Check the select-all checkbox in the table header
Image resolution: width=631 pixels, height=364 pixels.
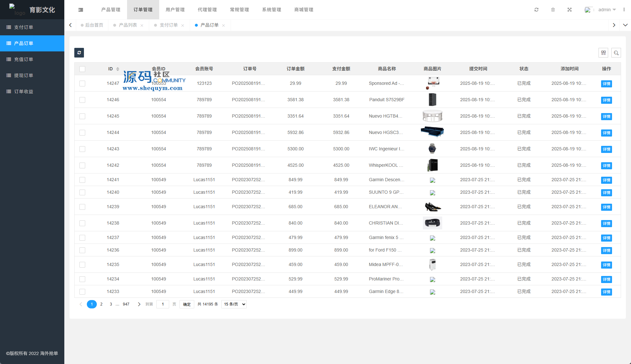point(82,69)
